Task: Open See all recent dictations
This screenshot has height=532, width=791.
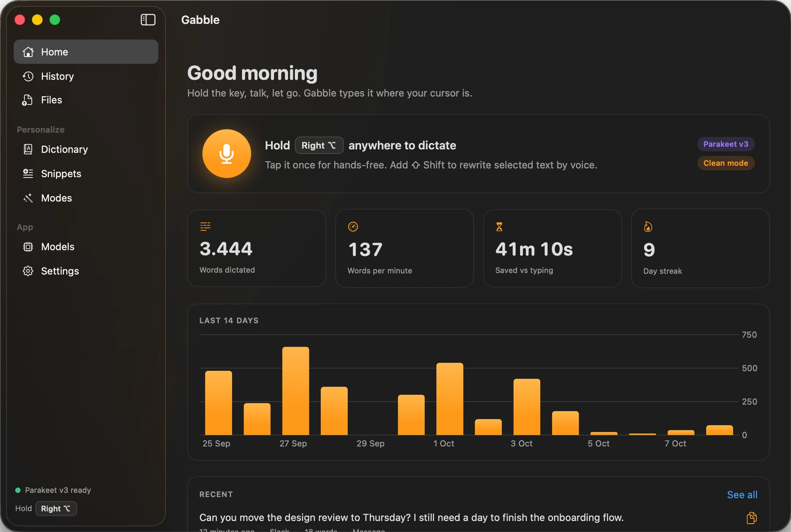Action: click(x=742, y=495)
